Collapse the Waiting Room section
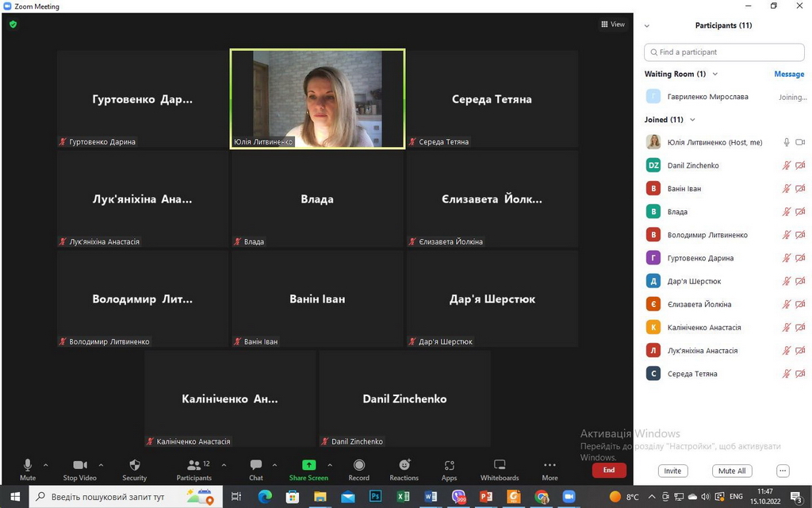The width and height of the screenshot is (812, 508). [x=715, y=74]
